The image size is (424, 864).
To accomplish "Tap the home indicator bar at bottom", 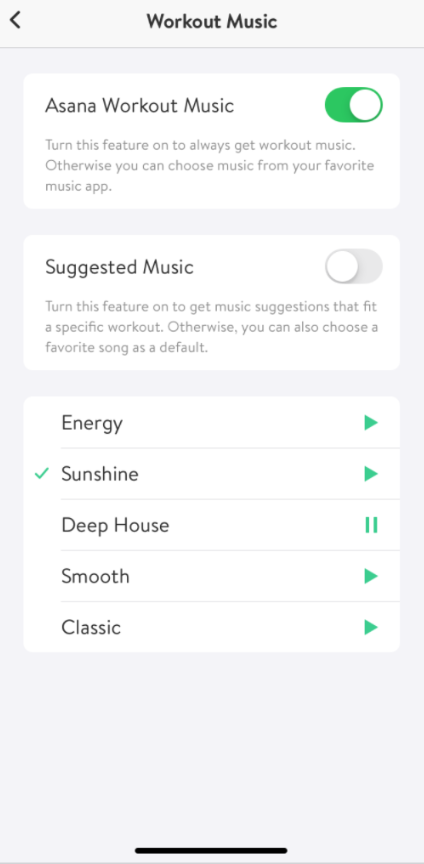I will [x=211, y=851].
